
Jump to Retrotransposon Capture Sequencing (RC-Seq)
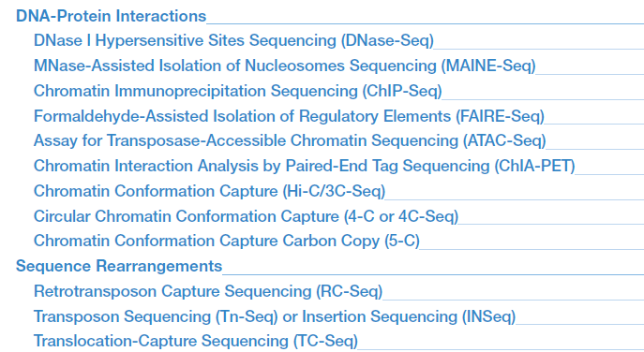(208, 291)
